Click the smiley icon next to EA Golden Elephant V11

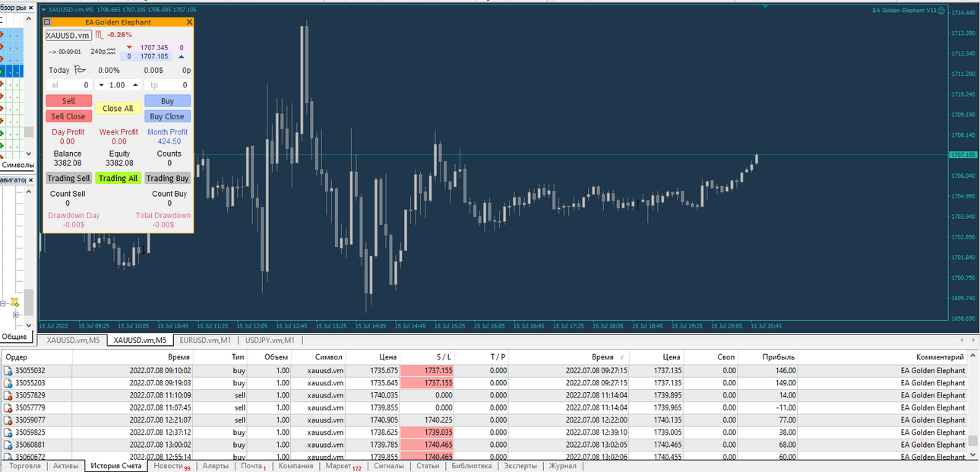coord(941,11)
